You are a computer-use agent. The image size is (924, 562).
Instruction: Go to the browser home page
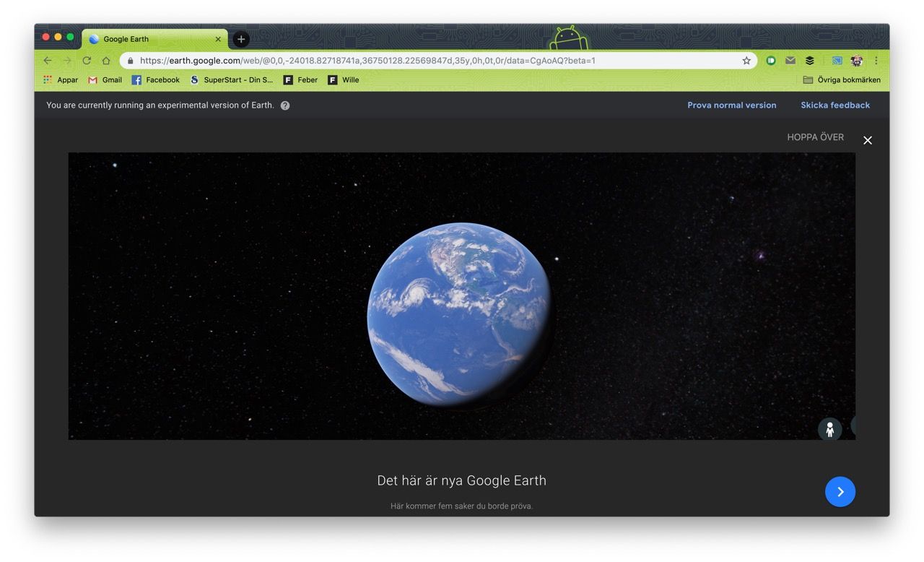106,61
